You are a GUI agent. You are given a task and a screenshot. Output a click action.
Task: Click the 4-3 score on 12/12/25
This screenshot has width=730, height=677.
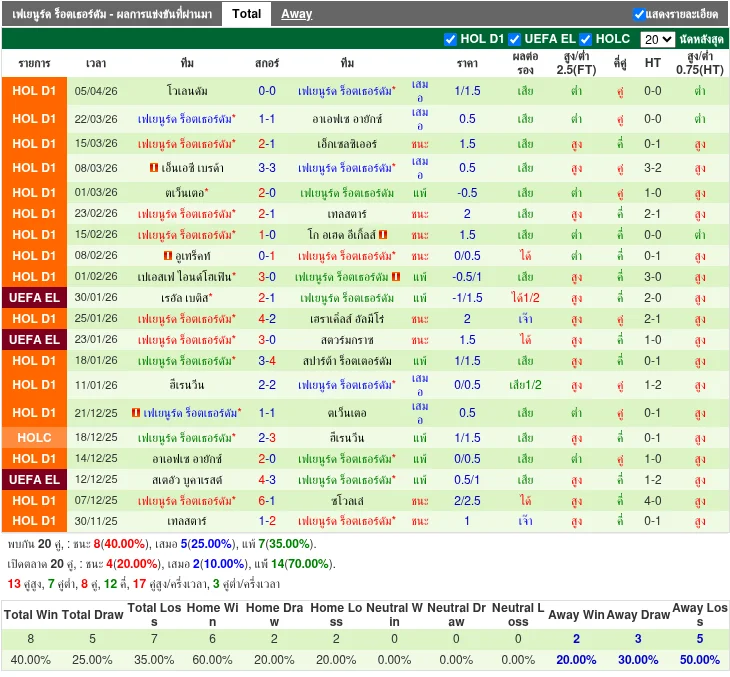(x=267, y=481)
